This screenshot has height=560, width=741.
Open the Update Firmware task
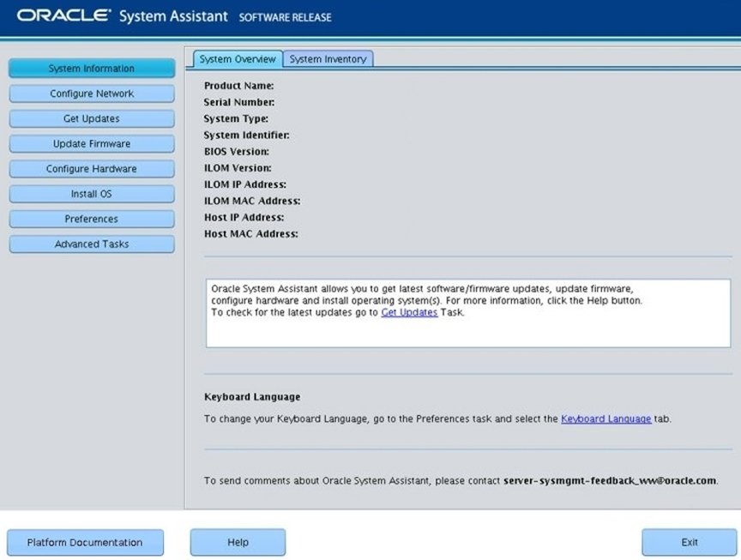tap(91, 143)
